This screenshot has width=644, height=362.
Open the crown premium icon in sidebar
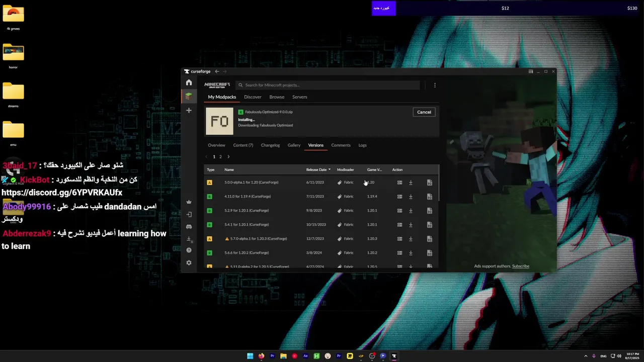189,202
